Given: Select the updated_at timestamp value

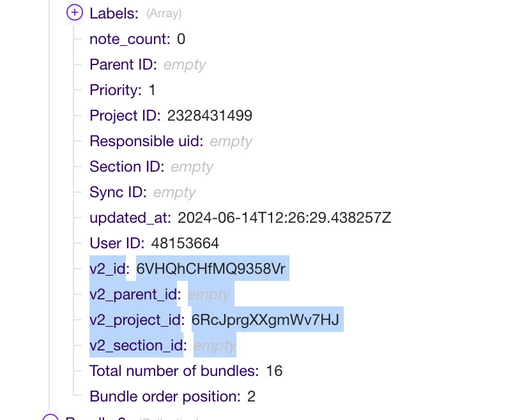Looking at the screenshot, I should click(x=284, y=218).
